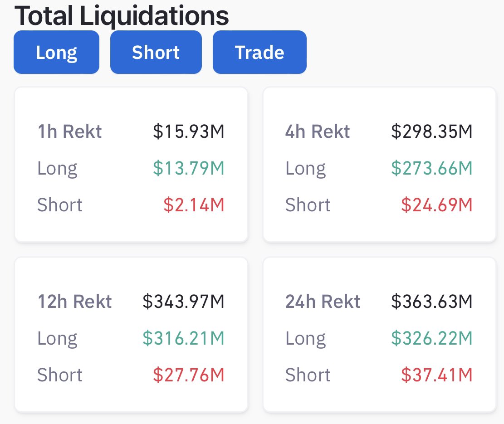This screenshot has height=424, width=504.
Task: Click the 12h Rekt total $343.97M
Action: point(184,301)
